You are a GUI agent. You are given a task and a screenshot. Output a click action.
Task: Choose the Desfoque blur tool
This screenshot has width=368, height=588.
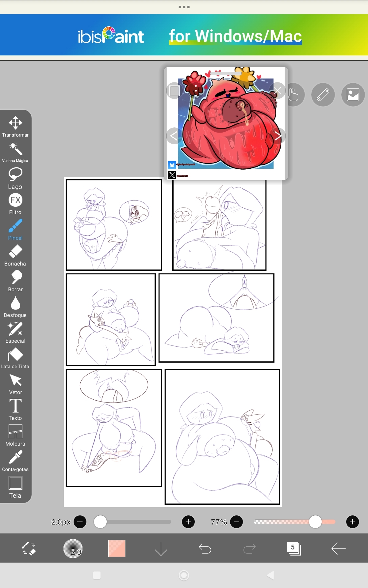pyautogui.click(x=15, y=307)
